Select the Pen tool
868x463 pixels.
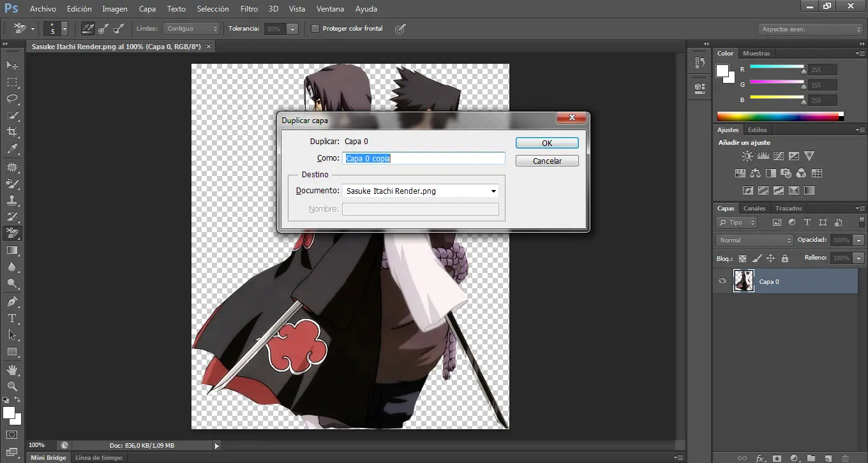tap(12, 302)
